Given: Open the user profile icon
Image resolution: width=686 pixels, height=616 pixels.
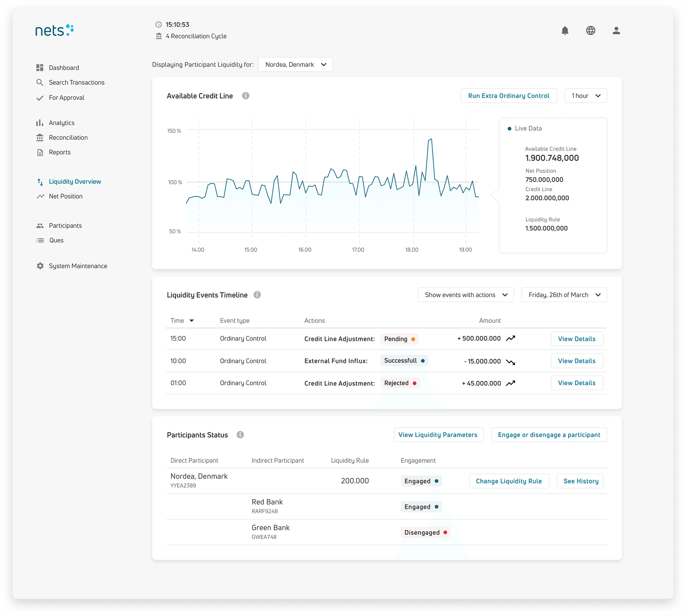Looking at the screenshot, I should (616, 31).
